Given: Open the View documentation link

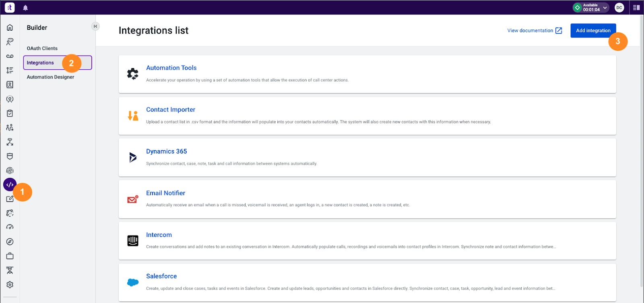Looking at the screenshot, I should coord(535,31).
